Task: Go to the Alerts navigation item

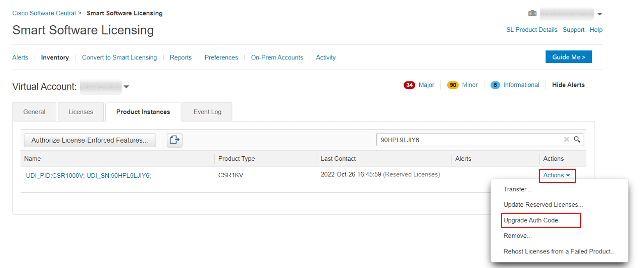Action: [x=20, y=57]
